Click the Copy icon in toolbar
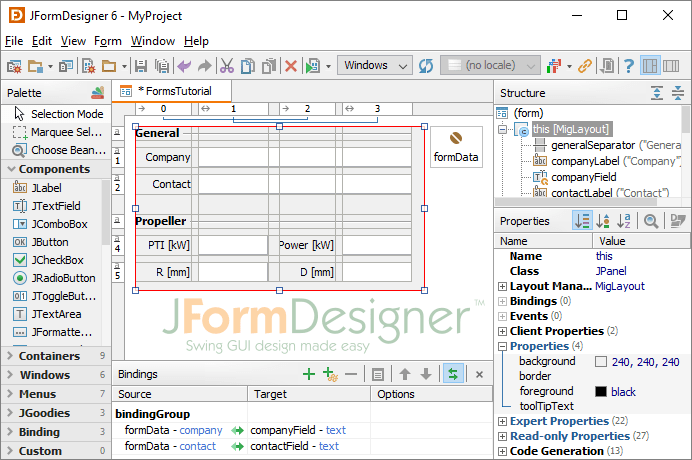Screen dimensions: 692x460 coord(248,66)
